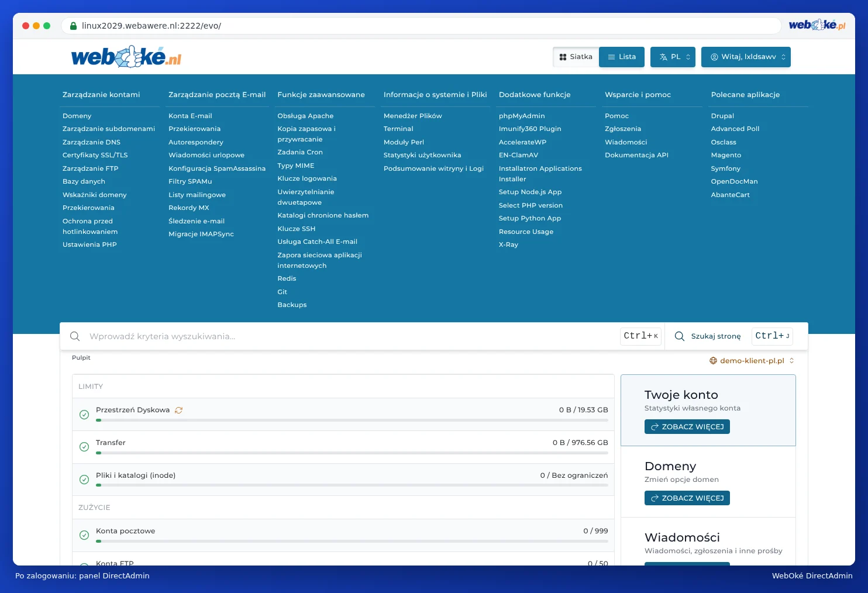Open Domeny under Zarządzanie kontami
Image resolution: width=868 pixels, height=593 pixels.
point(77,116)
